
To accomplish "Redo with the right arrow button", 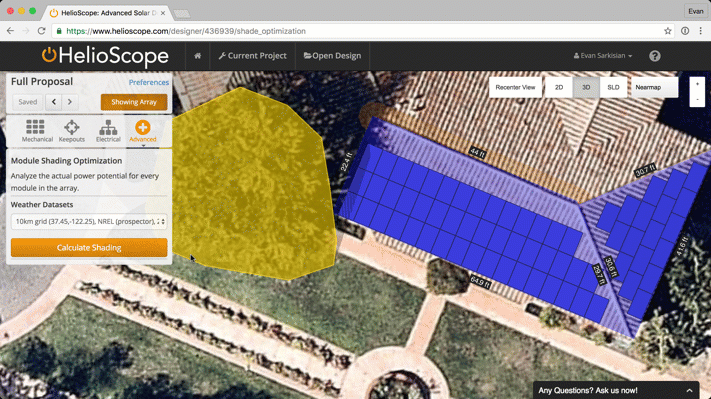I will coord(70,102).
